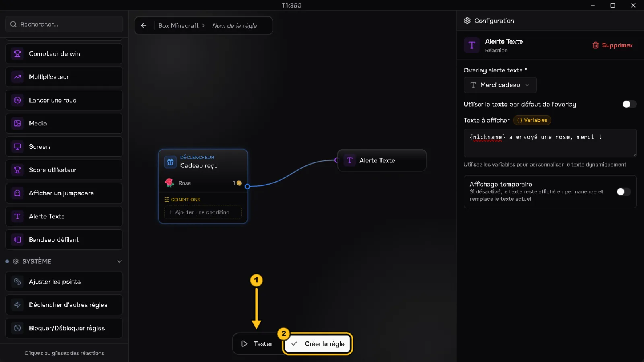Click the Screen monitor icon
Viewport: 644px width, 362px height.
coord(17,147)
